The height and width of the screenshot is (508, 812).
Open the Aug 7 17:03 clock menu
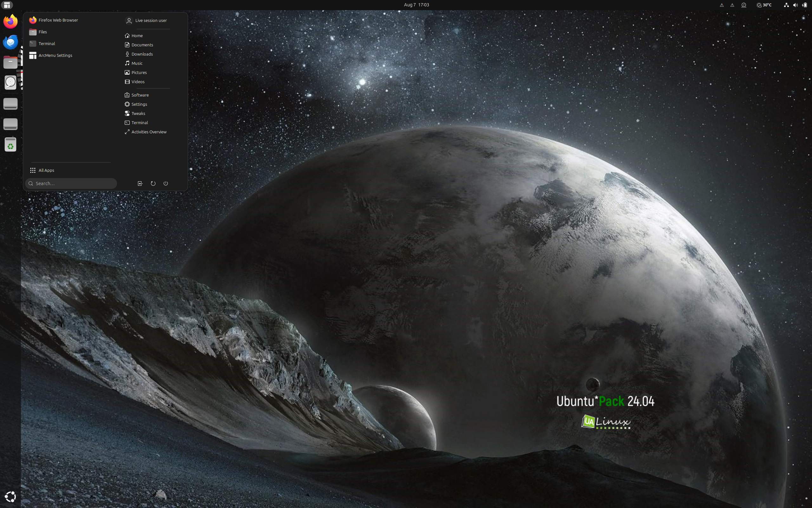click(416, 5)
